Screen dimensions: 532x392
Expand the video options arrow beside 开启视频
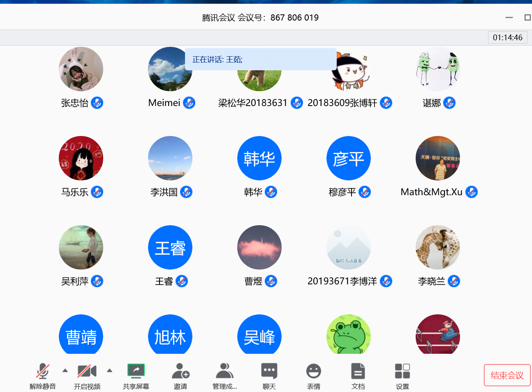[x=109, y=370]
